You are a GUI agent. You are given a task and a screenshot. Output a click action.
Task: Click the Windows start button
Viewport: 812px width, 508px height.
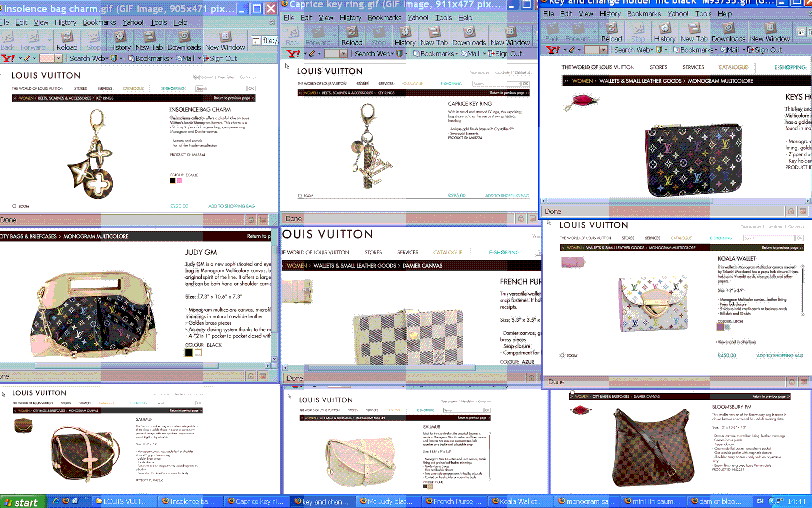tap(22, 502)
